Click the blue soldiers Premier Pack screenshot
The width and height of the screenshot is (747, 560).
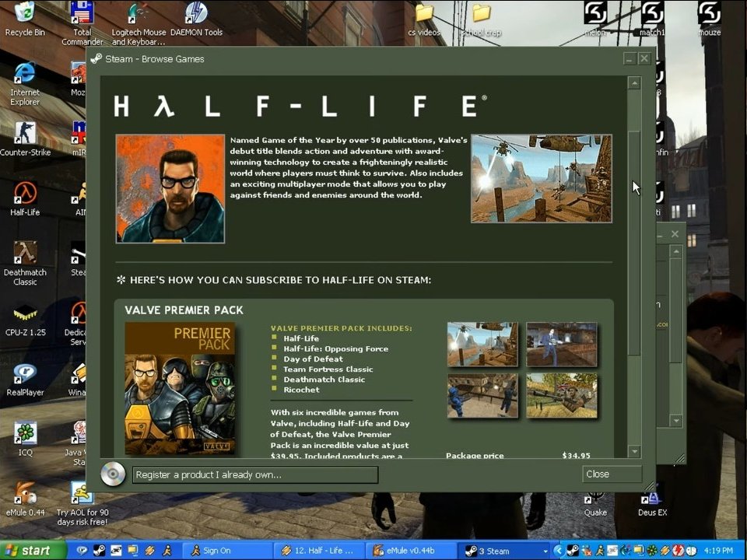(x=482, y=395)
